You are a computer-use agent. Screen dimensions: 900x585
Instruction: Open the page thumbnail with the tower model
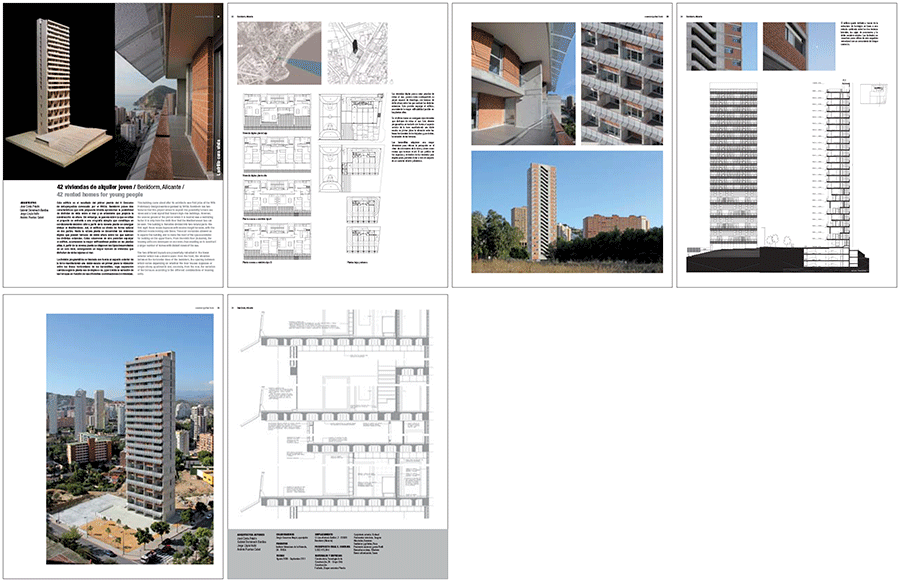click(113, 145)
